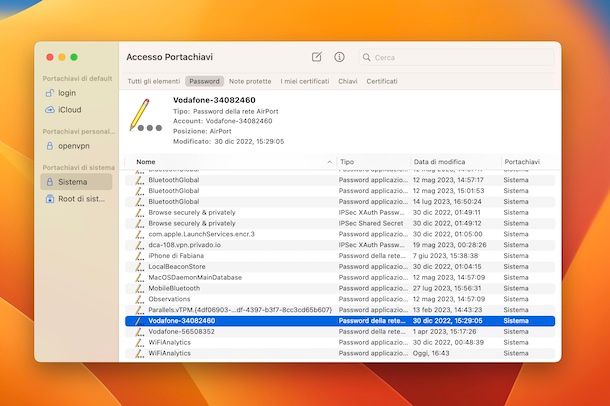Image resolution: width=610 pixels, height=406 pixels.
Task: Click the pencil icon beside Observations
Action: 139,299
